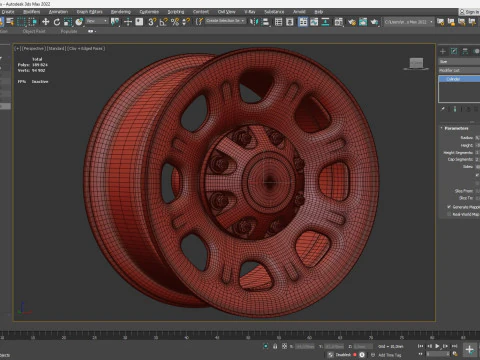
Task: Open the Civil View menu
Action: (226, 12)
